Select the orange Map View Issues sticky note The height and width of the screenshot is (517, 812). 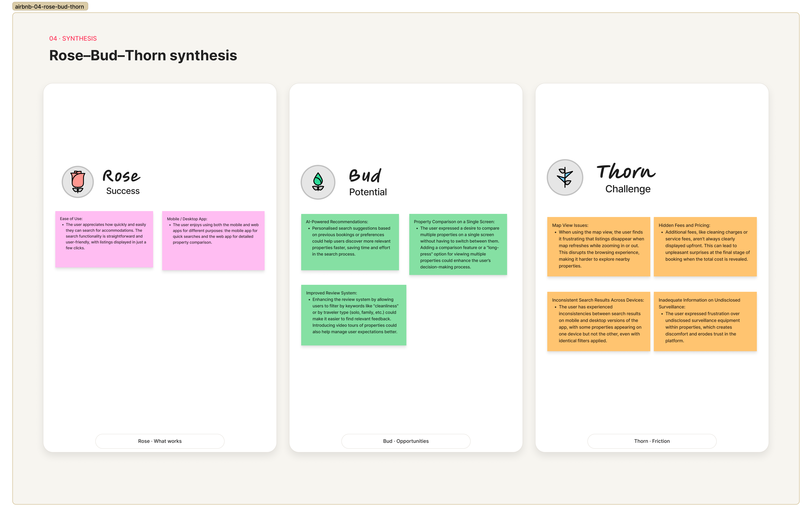click(599, 247)
